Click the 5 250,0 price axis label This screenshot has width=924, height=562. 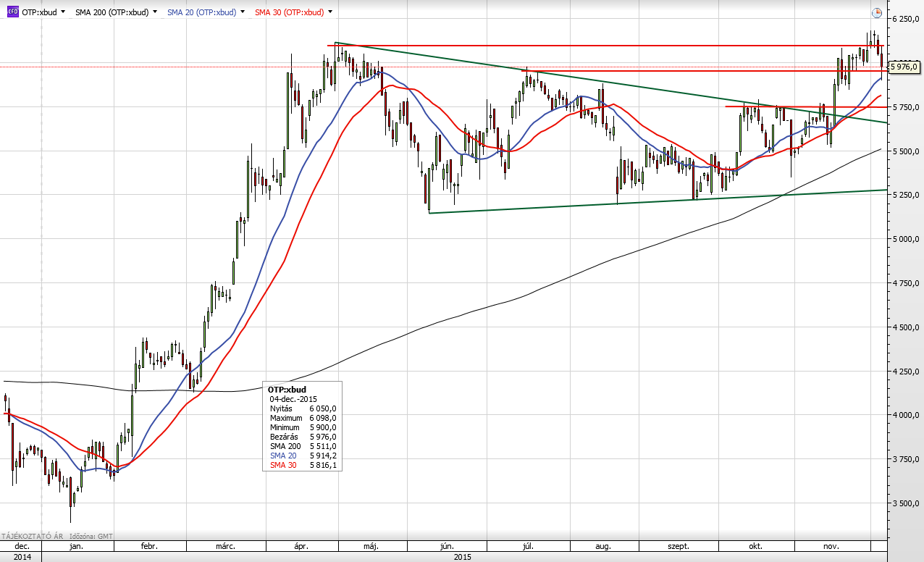click(x=906, y=195)
